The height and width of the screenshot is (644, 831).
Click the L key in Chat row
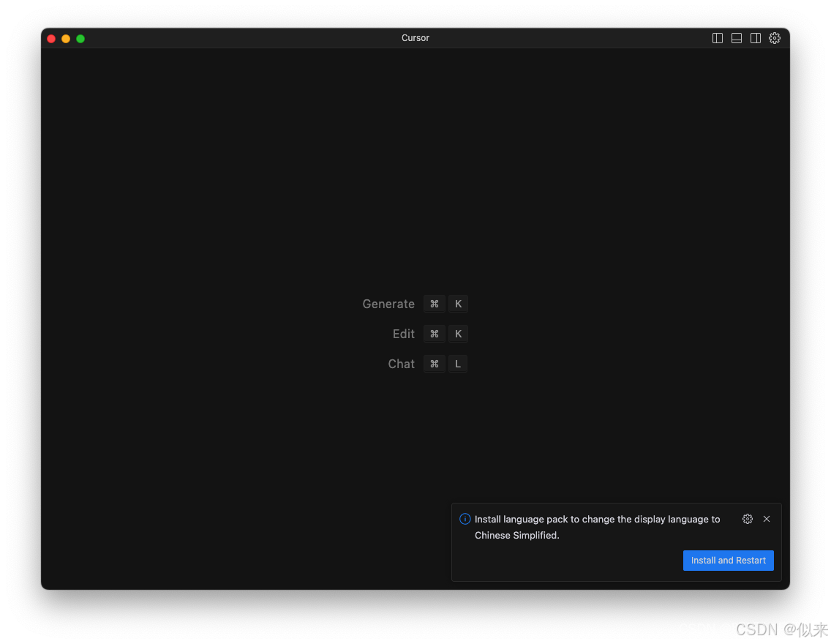coord(458,364)
